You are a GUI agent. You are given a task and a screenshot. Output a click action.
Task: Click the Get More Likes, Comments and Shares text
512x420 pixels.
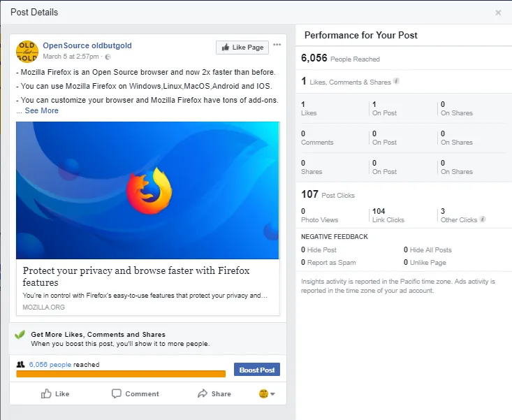[x=98, y=335]
